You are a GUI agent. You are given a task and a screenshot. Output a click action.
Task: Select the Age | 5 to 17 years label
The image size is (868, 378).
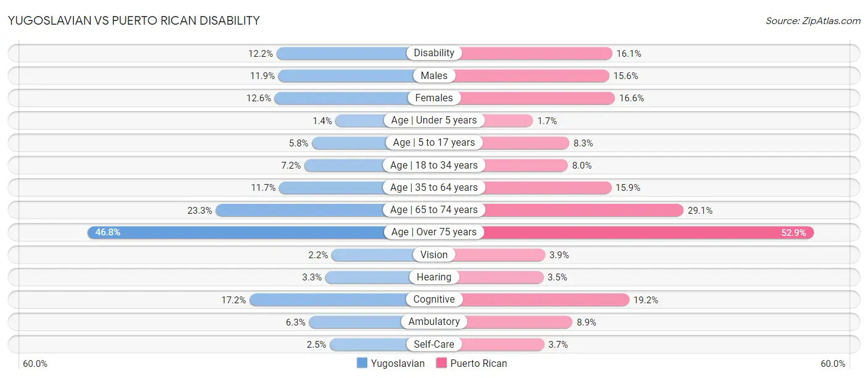pos(434,142)
